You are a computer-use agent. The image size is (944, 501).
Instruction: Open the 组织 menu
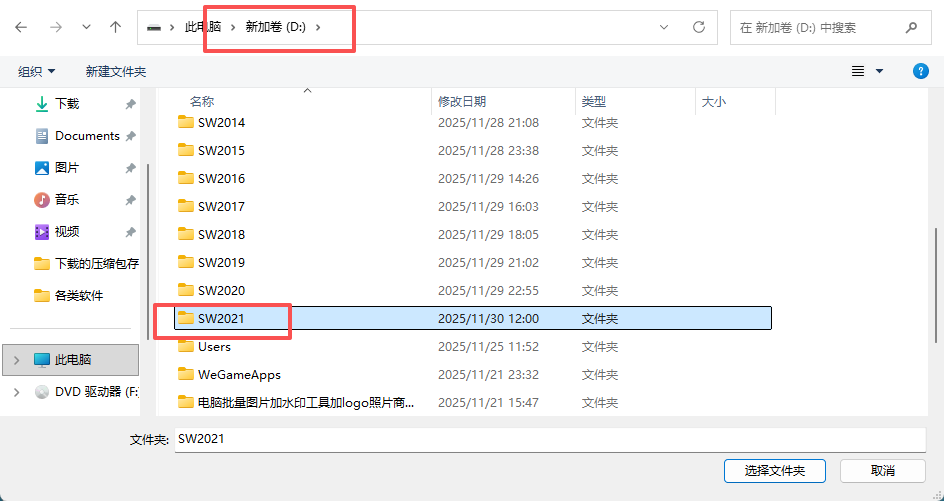pyautogui.click(x=37, y=72)
